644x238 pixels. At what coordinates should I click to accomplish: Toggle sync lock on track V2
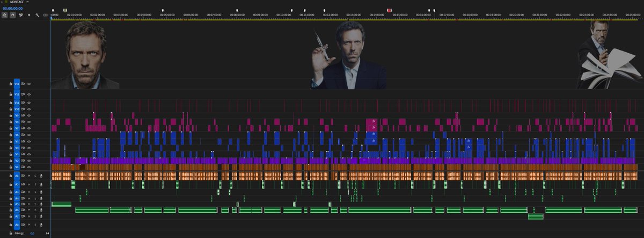point(23,161)
